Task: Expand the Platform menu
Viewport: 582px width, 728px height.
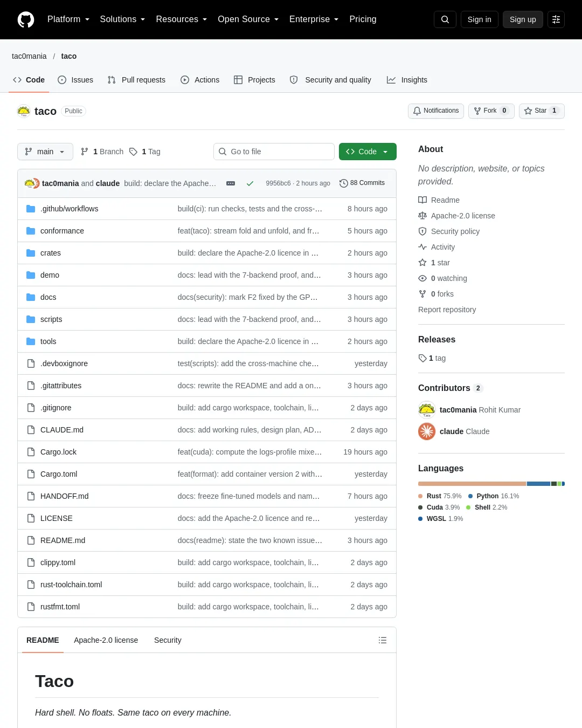Action: [68, 19]
